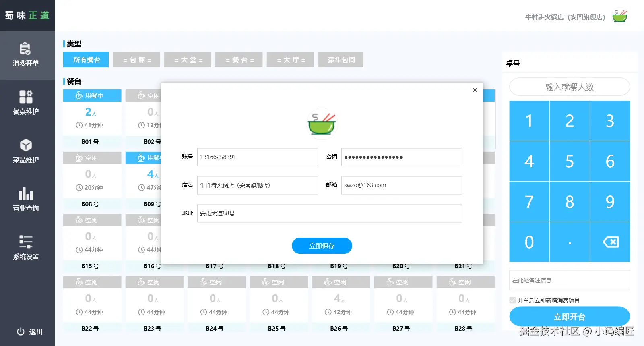Switch to 豪华包间 category tab
Image resolution: width=644 pixels, height=346 pixels.
(x=341, y=60)
